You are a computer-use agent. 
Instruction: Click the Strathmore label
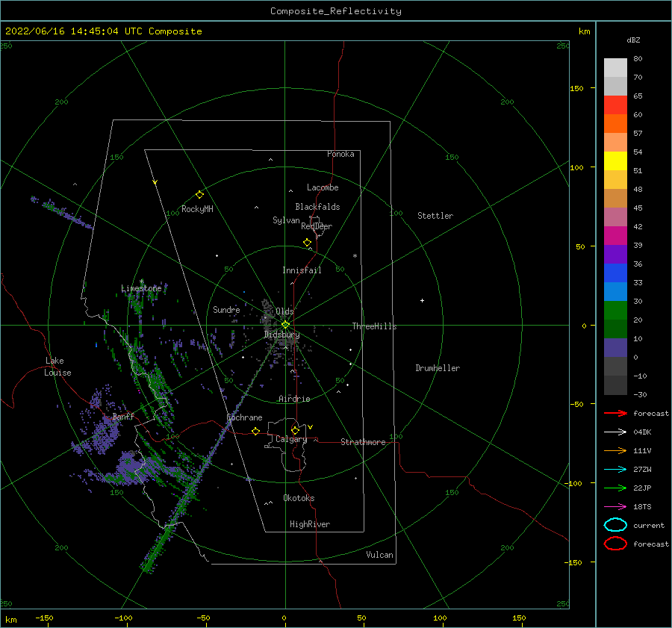363,442
